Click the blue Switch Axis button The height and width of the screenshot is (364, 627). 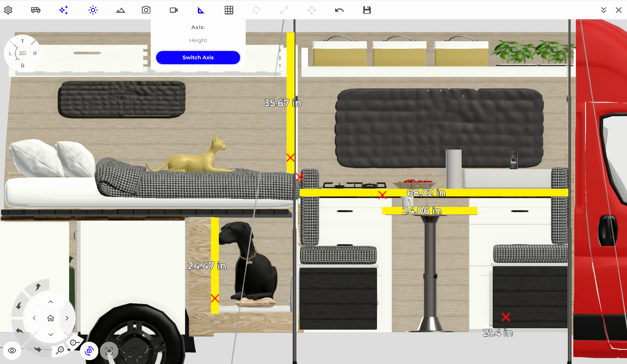pyautogui.click(x=198, y=58)
